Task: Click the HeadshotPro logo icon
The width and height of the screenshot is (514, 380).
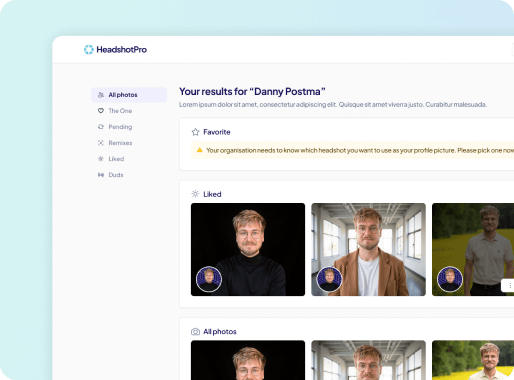Action: [89, 50]
